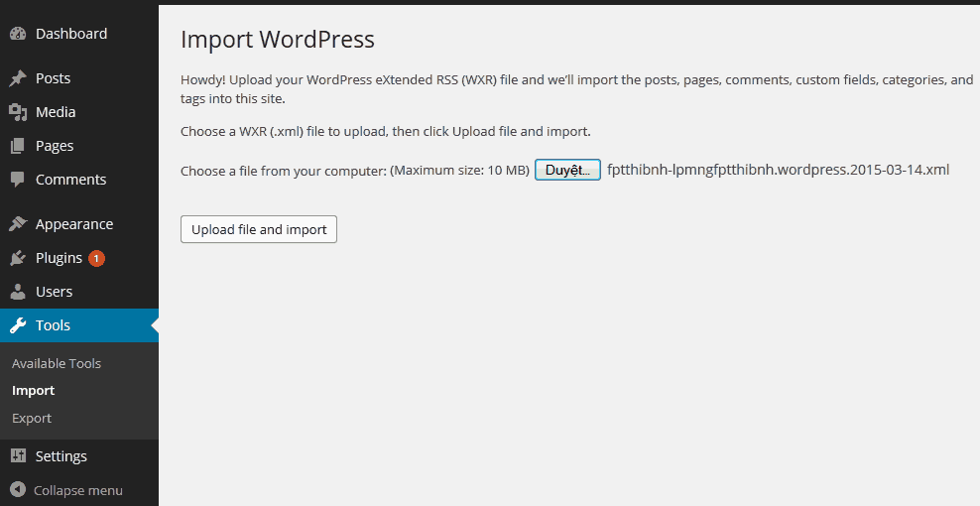980x506 pixels.
Task: Click the Tools wrench icon
Action: point(18,325)
